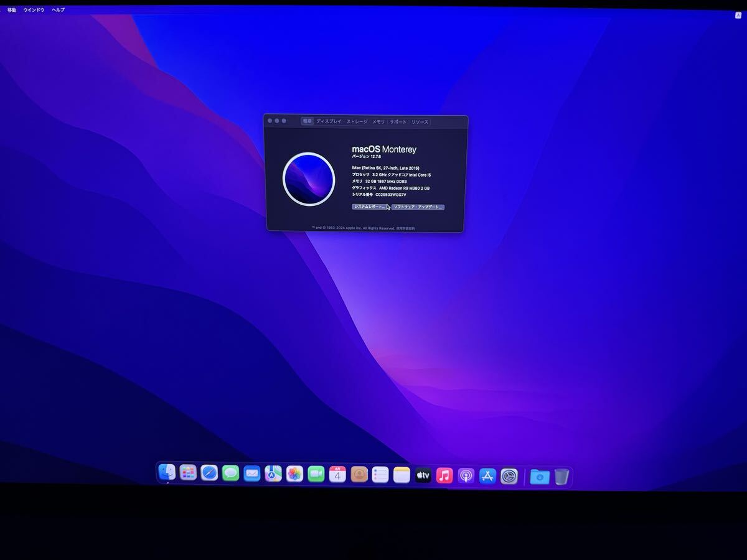The image size is (747, 560).
Task: Click the graphics text AMD Radeon R9 M380
Action: tap(405, 188)
